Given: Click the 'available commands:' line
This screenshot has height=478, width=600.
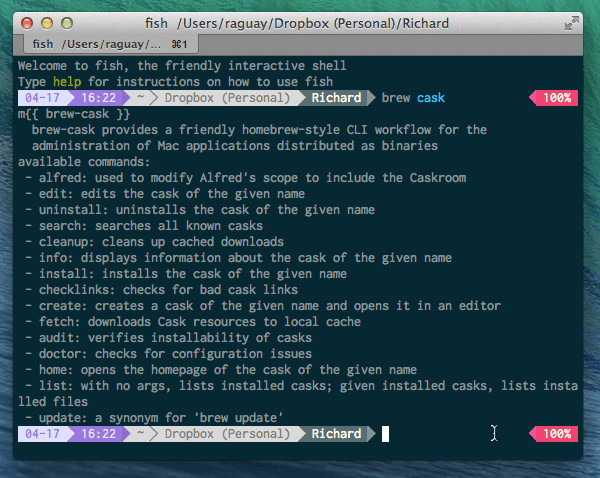Looking at the screenshot, I should 84,162.
